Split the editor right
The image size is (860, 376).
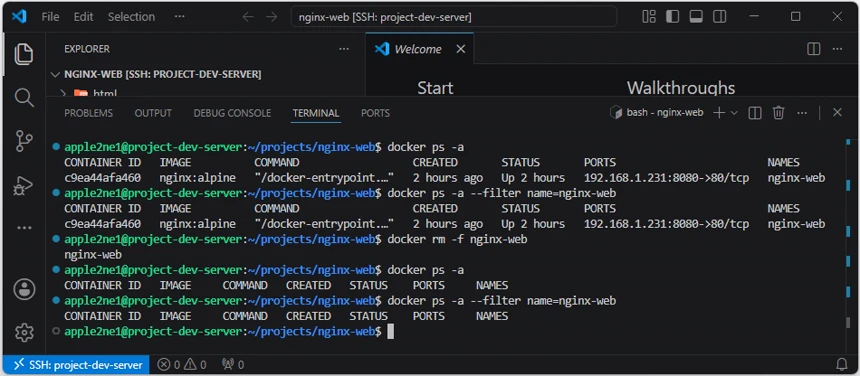[x=813, y=49]
